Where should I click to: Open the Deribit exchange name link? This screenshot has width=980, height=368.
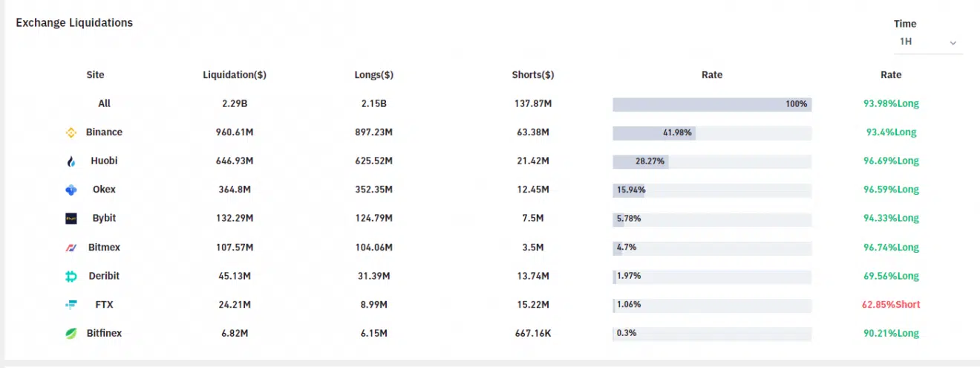tap(104, 276)
